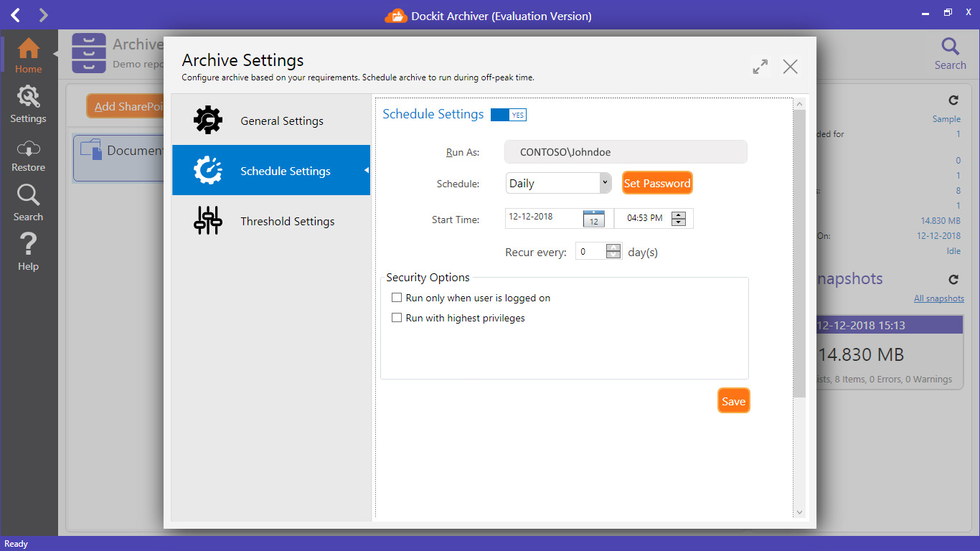
Task: Restore down the application window
Action: (x=948, y=12)
